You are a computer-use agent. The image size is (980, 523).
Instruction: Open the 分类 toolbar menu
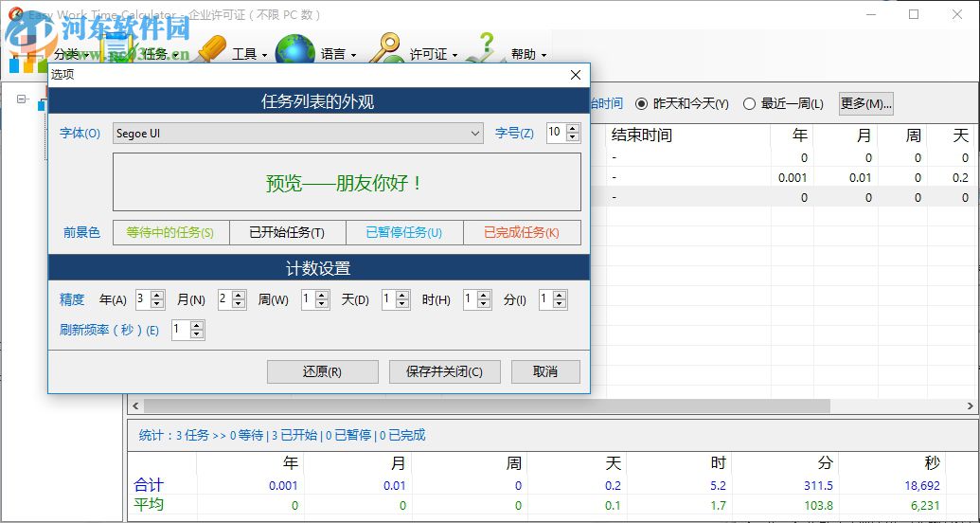pyautogui.click(x=72, y=54)
